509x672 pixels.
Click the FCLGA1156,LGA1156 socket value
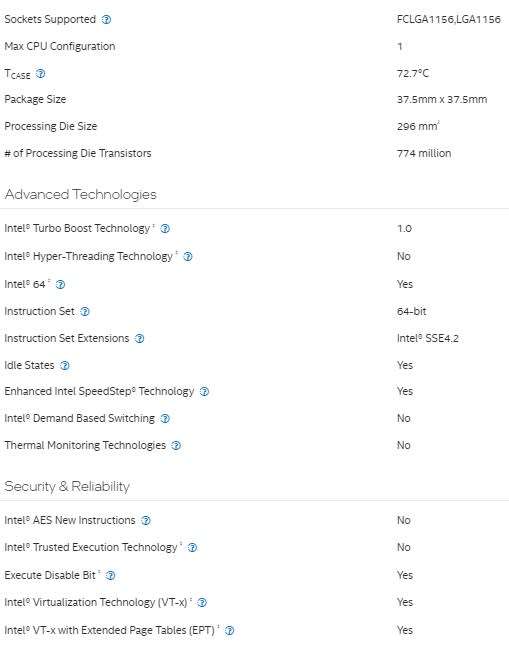tap(449, 20)
